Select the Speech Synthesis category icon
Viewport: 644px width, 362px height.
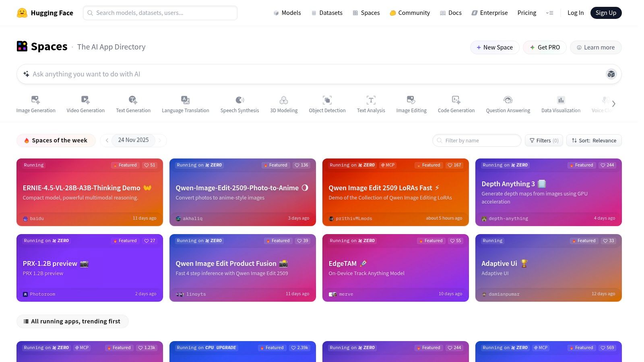[x=239, y=100]
